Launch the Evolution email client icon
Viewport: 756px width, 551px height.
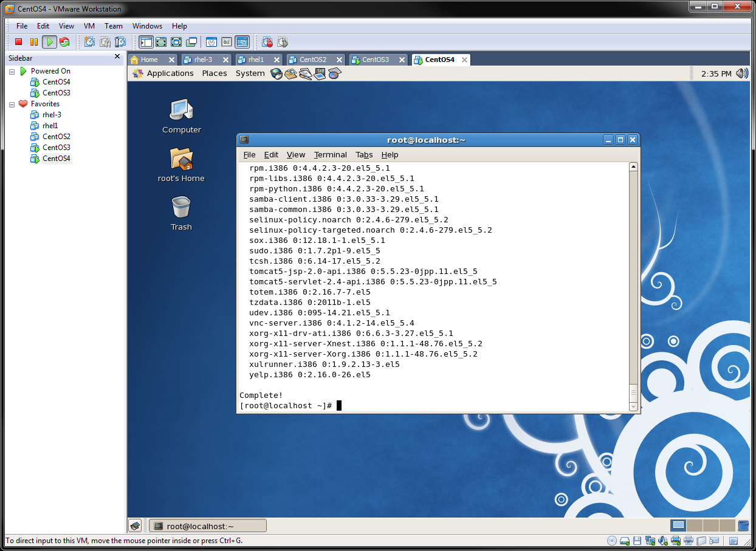(291, 73)
